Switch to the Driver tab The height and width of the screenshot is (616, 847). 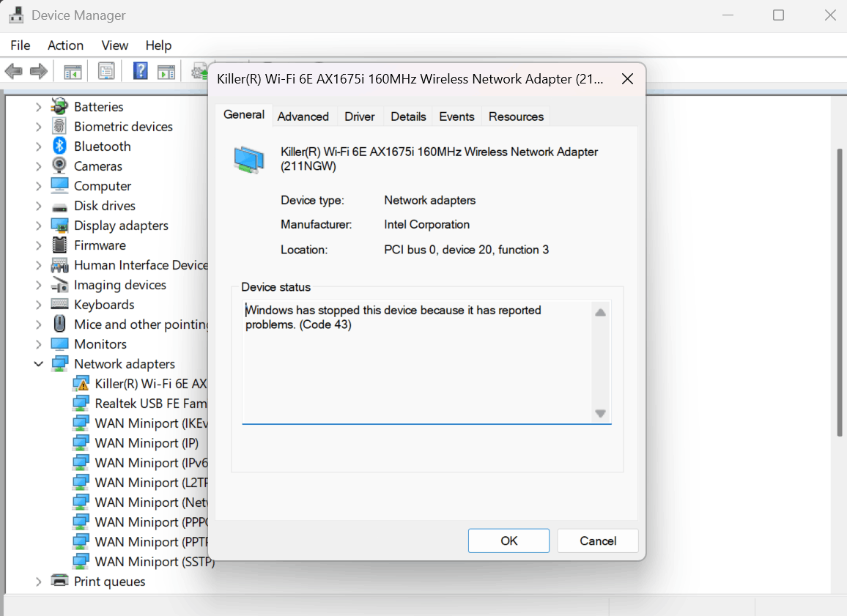[359, 116]
